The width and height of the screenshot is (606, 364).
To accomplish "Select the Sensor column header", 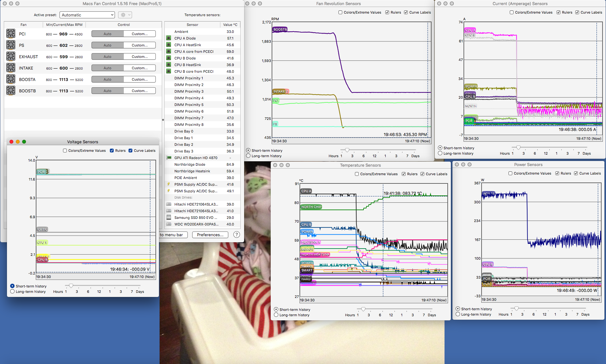I will (192, 25).
